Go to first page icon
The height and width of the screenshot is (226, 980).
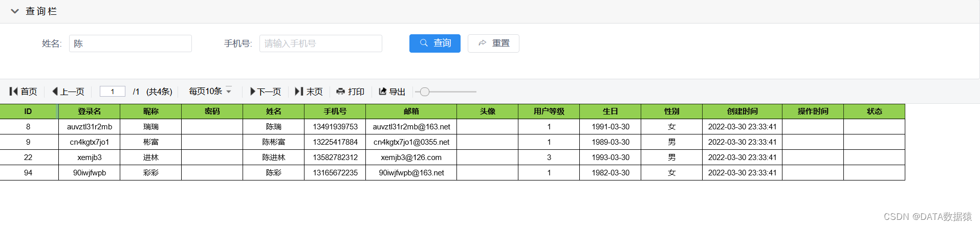[14, 92]
